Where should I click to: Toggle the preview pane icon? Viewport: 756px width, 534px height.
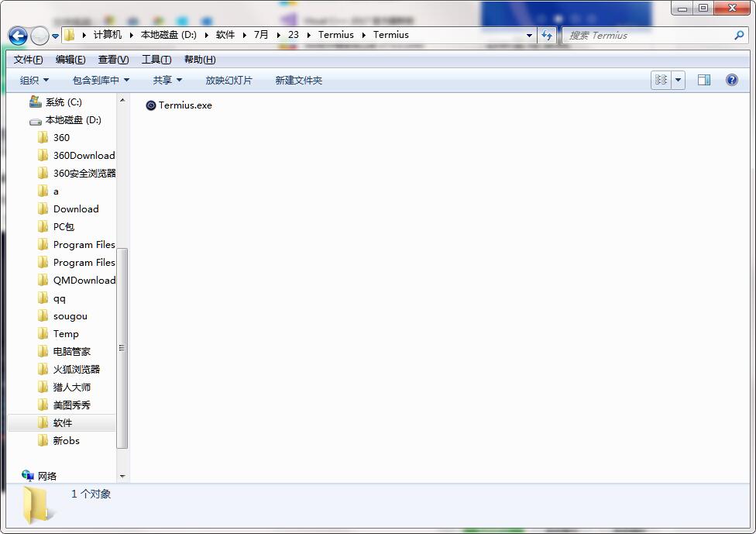(x=704, y=80)
